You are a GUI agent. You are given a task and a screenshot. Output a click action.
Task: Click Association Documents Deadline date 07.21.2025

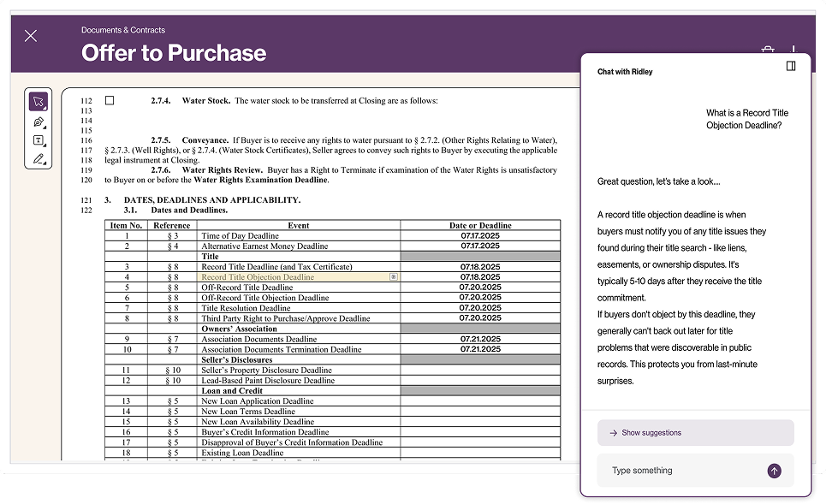pos(480,339)
